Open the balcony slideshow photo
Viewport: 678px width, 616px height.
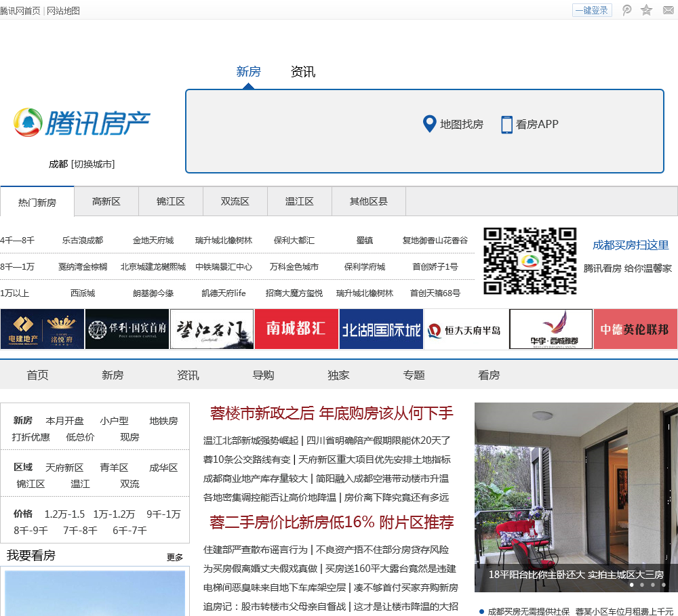(x=576, y=497)
